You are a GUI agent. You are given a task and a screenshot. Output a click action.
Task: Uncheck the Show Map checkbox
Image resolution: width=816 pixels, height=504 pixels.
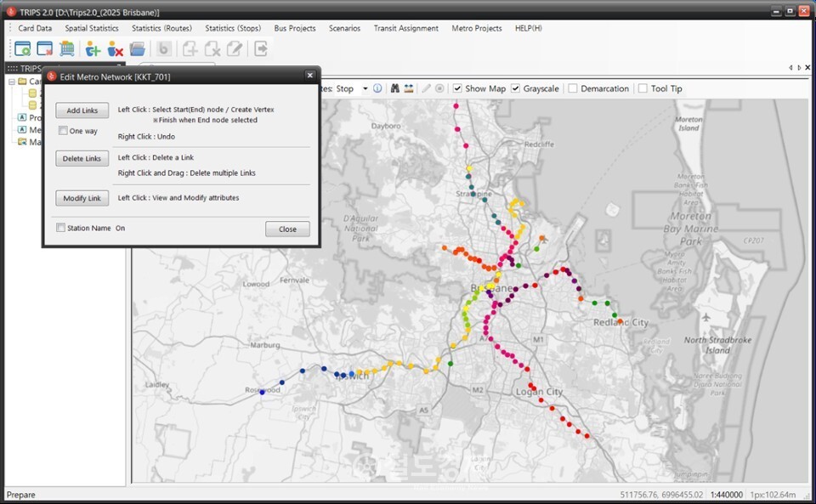[457, 88]
